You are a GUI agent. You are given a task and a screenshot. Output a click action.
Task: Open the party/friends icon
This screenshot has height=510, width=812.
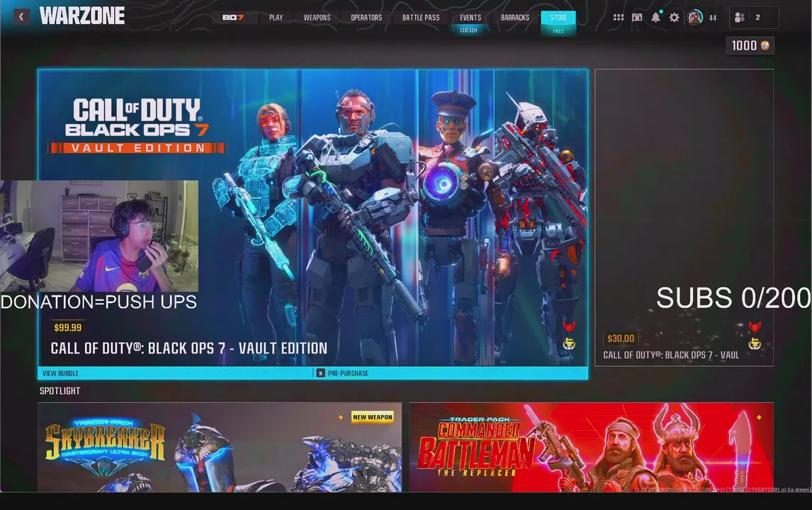740,18
